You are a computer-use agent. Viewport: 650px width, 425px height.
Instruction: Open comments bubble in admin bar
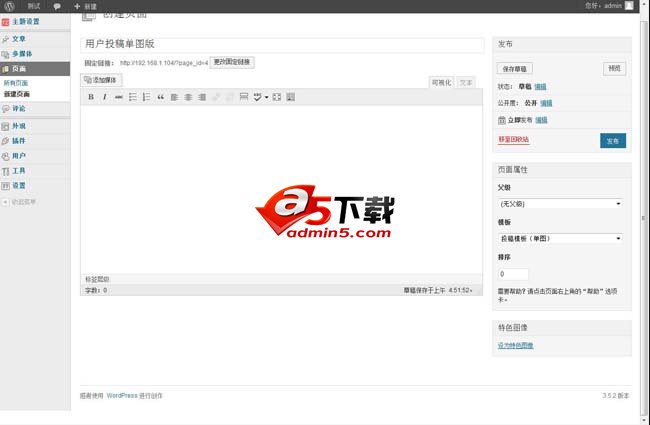(x=57, y=6)
